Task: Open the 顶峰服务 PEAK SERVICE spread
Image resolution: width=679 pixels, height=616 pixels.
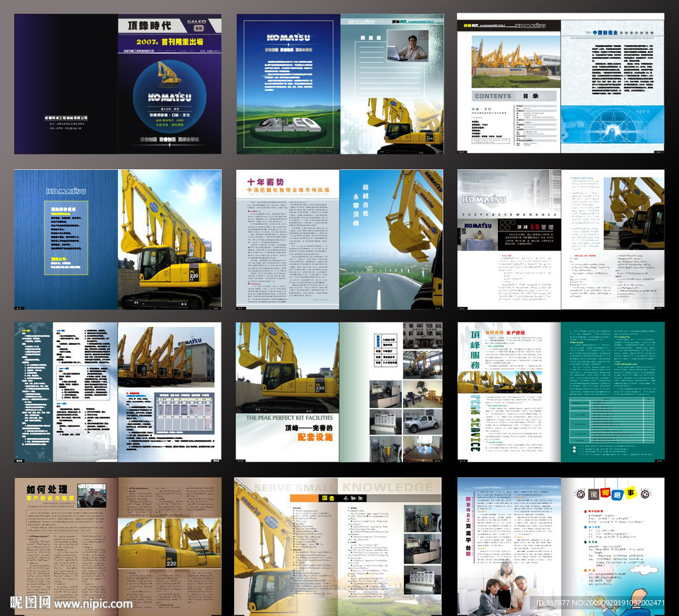Action: coord(561,392)
